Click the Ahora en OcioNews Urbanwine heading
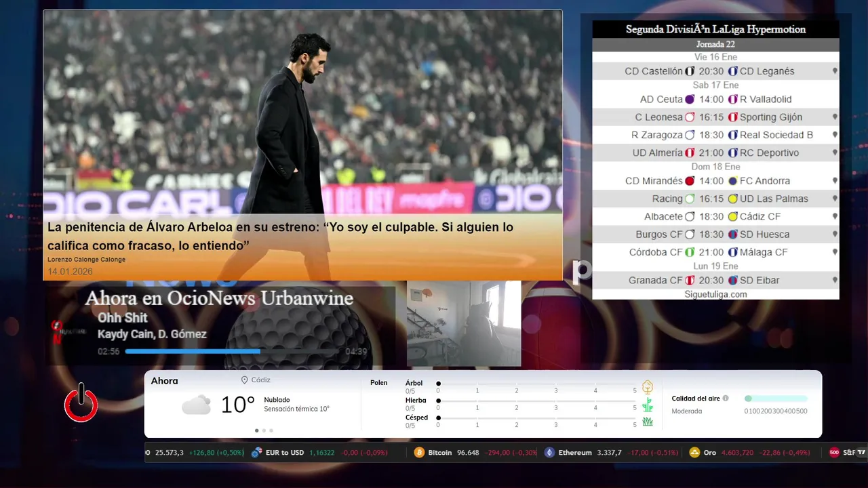 click(219, 298)
